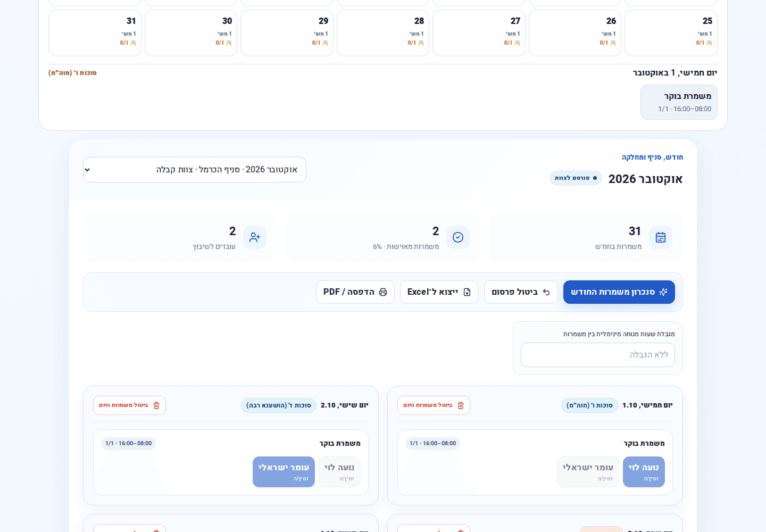Click the staffing person icon on day 27
Viewport: 766px width, 532px height.
(x=517, y=43)
